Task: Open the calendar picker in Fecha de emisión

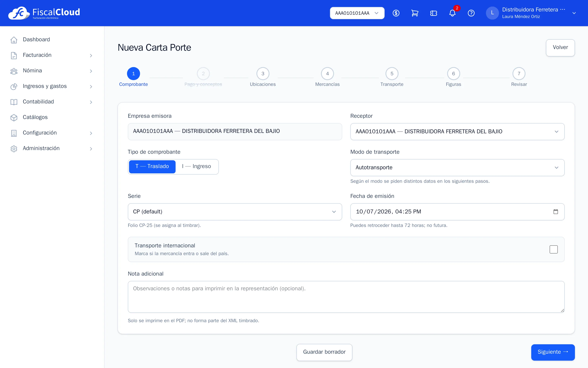Action: point(556,212)
